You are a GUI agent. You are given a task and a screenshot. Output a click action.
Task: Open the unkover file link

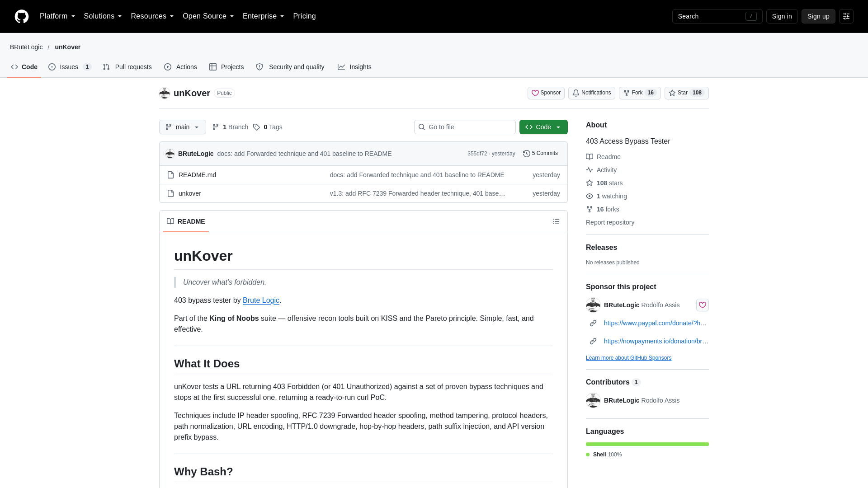click(190, 193)
